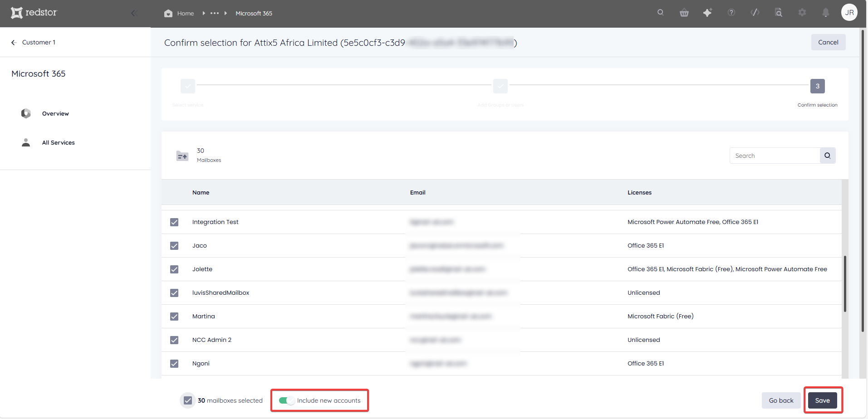Click the Home icon in breadcrumb
868x419 pixels.
click(x=168, y=13)
